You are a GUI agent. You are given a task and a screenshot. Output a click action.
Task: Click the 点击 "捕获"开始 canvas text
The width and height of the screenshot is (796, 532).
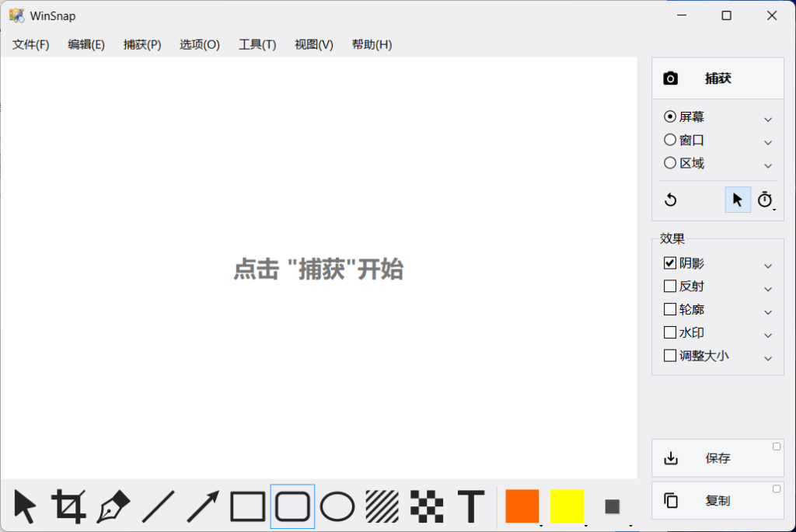pos(318,269)
